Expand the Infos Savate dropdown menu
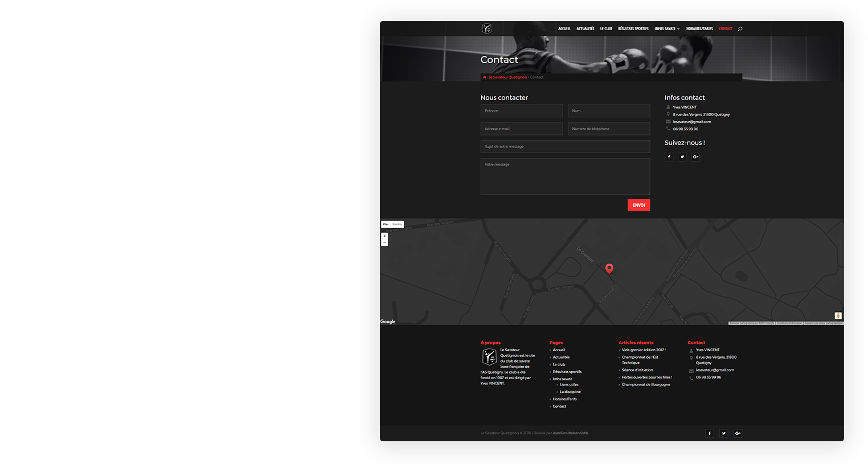The width and height of the screenshot is (868, 468). coord(667,28)
